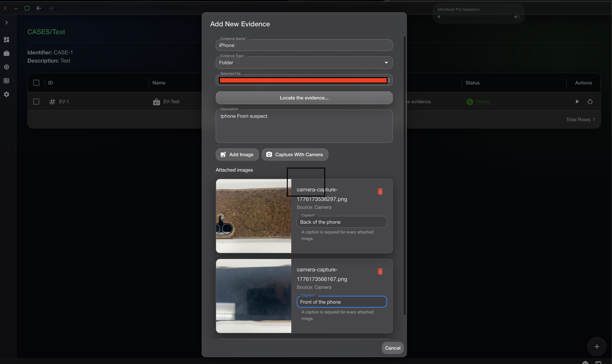The height and width of the screenshot is (364, 612).
Task: Open the Evidence Type dropdown
Action: pos(304,63)
